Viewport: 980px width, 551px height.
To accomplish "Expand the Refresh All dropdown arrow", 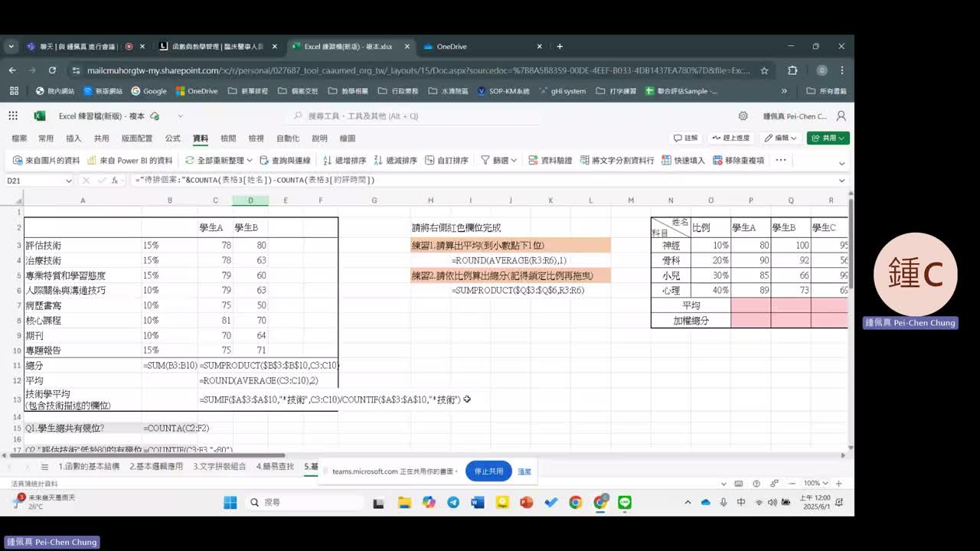I will click(250, 161).
